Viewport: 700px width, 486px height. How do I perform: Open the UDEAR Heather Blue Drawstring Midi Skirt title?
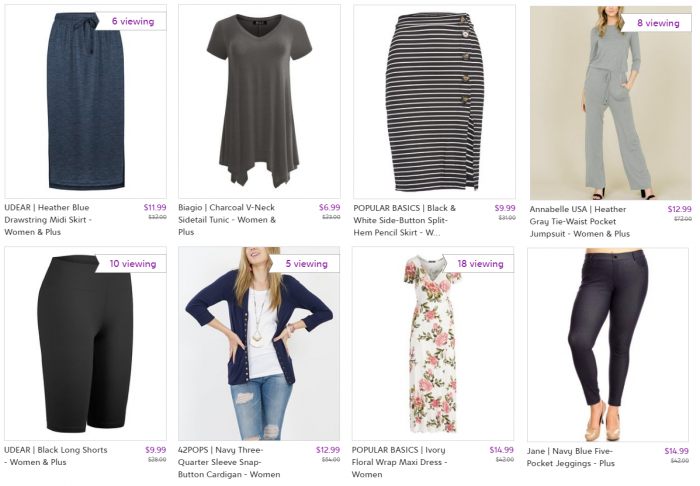(x=61, y=220)
